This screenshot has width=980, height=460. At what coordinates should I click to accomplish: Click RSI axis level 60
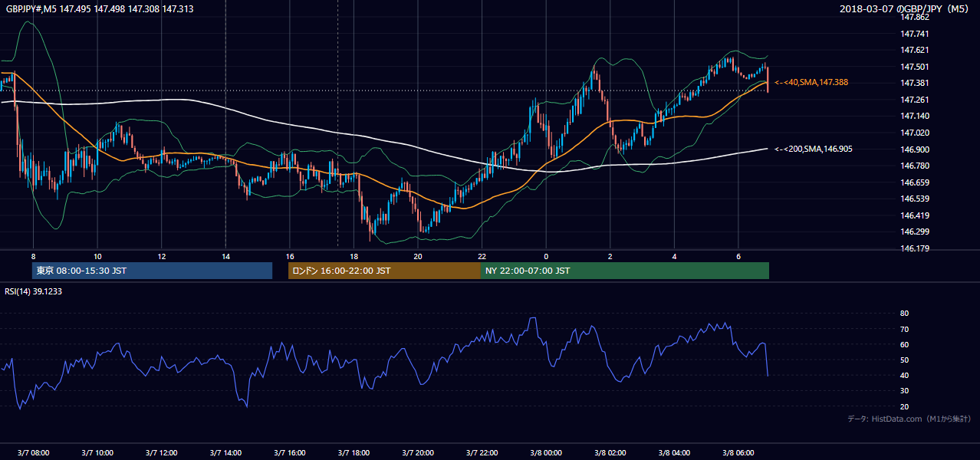(904, 344)
